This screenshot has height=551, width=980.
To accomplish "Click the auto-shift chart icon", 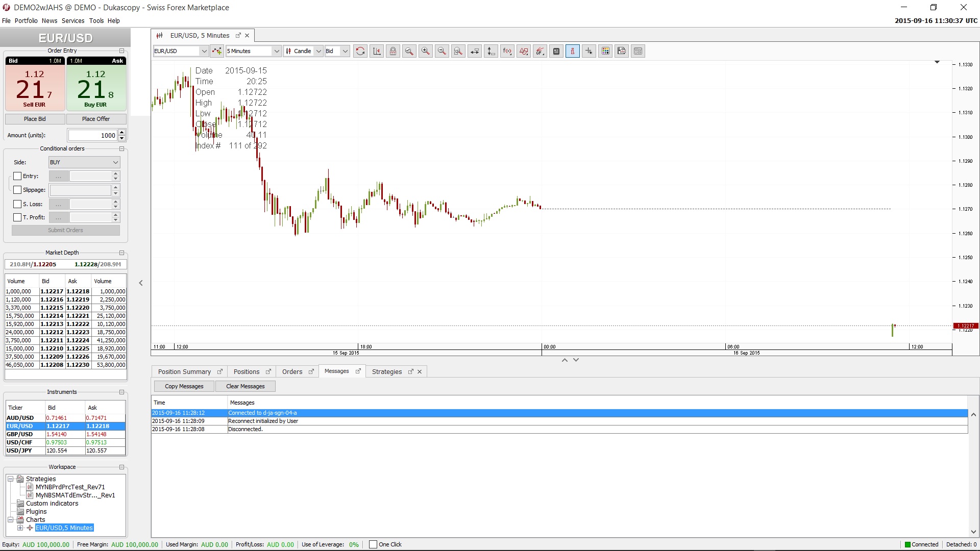I will (377, 51).
